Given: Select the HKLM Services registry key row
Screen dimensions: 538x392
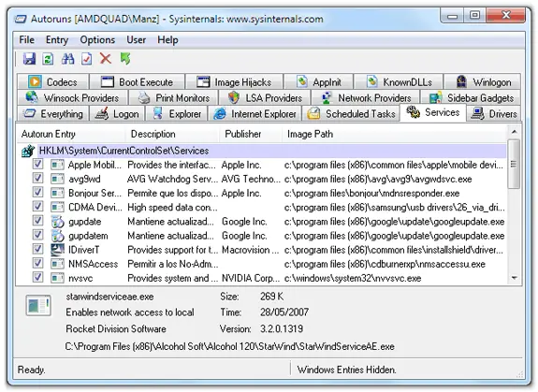Looking at the screenshot, I should [x=262, y=151].
